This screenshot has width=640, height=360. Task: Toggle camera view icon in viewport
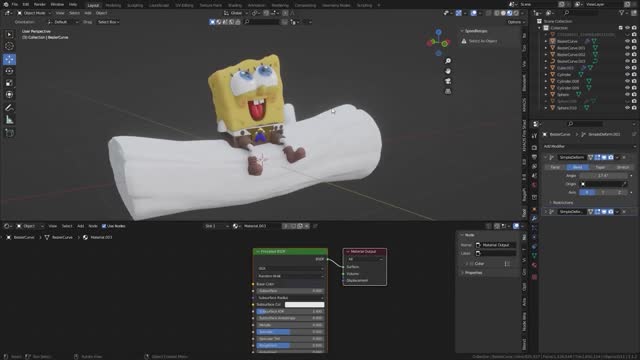click(x=448, y=81)
